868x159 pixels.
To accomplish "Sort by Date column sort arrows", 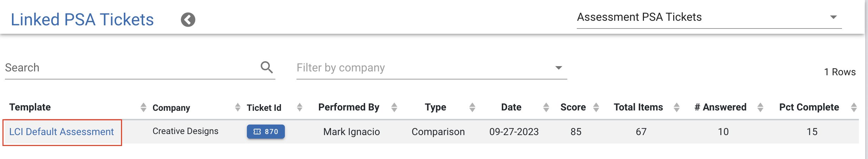I will [x=546, y=107].
